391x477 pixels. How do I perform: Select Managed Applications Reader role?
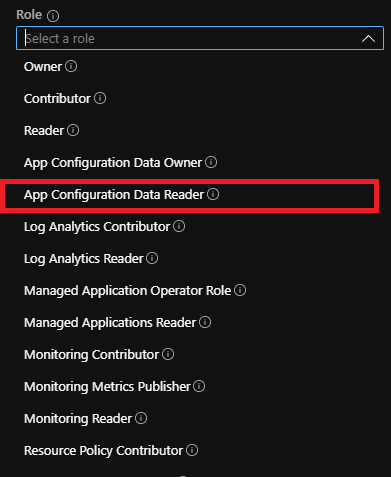tap(110, 323)
